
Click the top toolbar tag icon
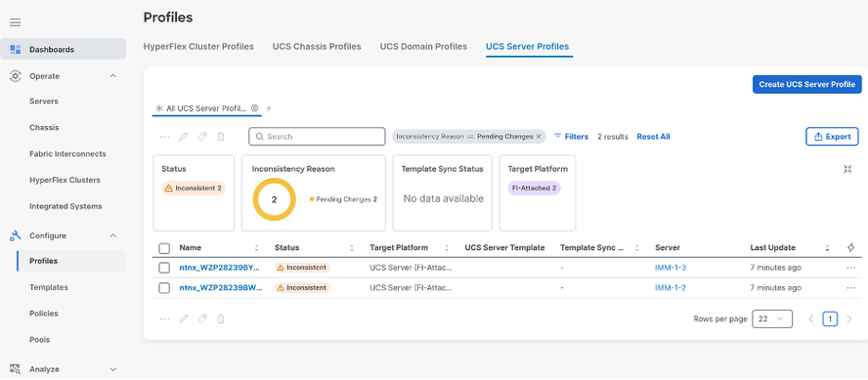tap(202, 137)
